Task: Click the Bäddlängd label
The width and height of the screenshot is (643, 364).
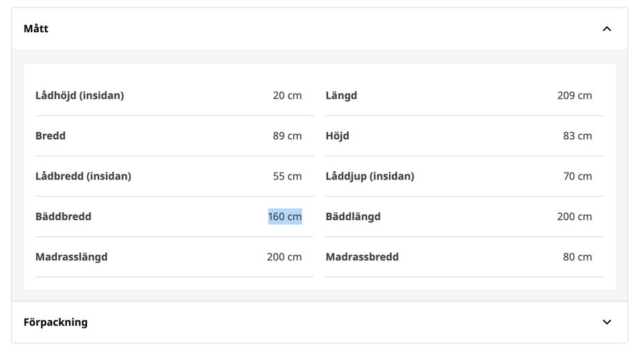Action: pos(353,217)
